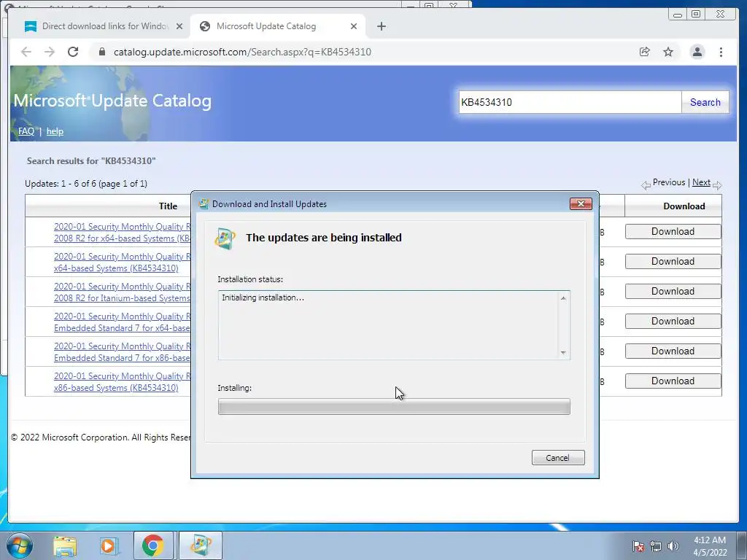Close the Microsoft Update Catalog tab
The image size is (747, 560).
pos(354,26)
